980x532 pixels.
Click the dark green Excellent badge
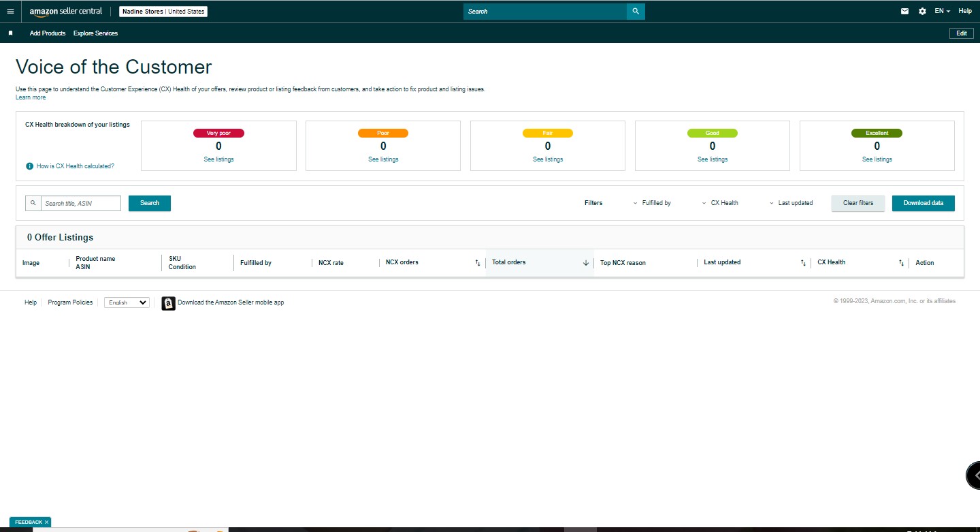[x=877, y=133]
